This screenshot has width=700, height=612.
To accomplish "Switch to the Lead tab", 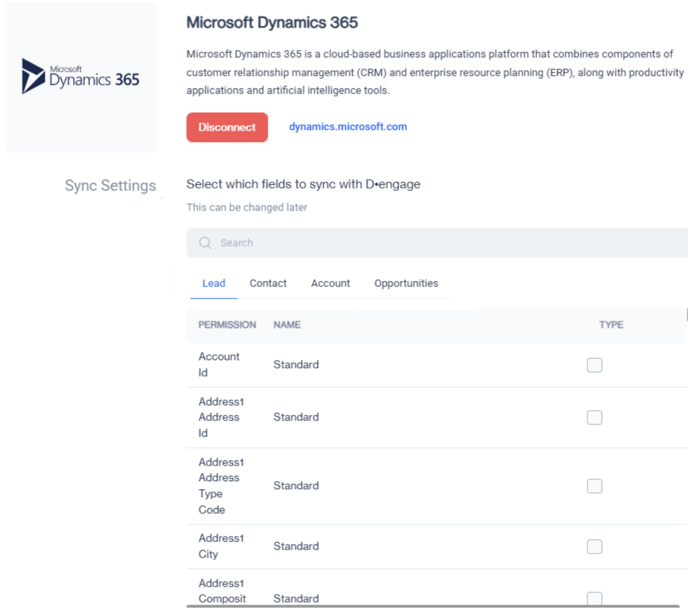I will point(214,283).
